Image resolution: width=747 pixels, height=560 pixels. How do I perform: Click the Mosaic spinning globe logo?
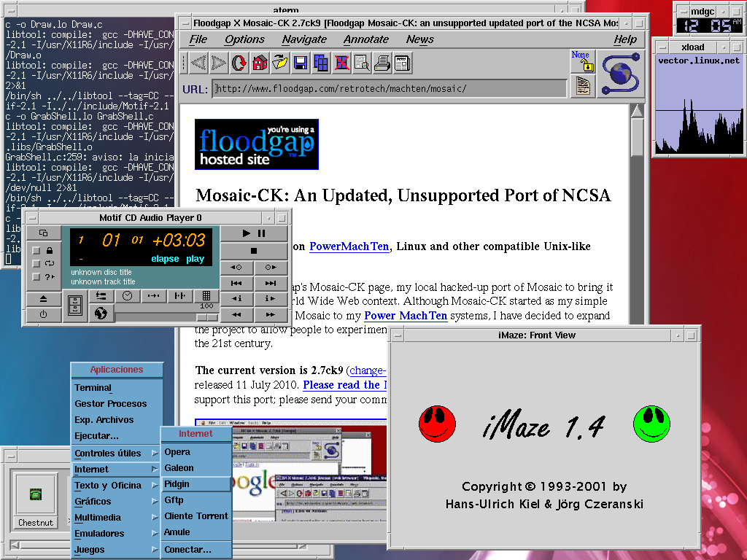click(621, 74)
